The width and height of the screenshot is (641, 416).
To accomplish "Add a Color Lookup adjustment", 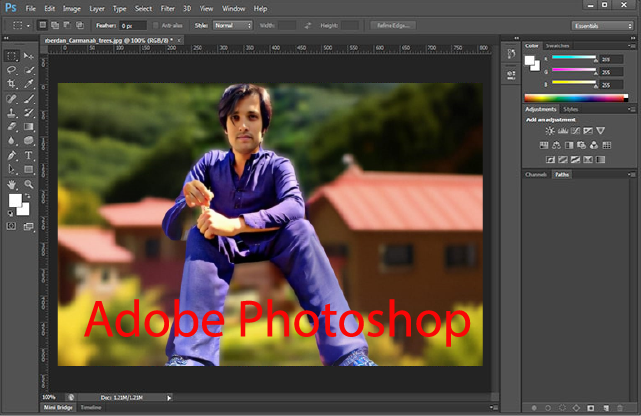I will click(x=607, y=145).
